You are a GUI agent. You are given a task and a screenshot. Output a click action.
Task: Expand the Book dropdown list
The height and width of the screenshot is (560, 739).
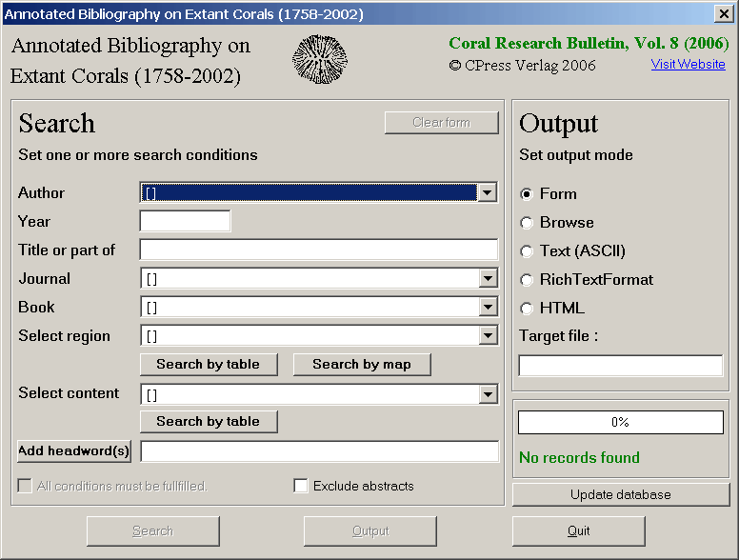click(488, 308)
